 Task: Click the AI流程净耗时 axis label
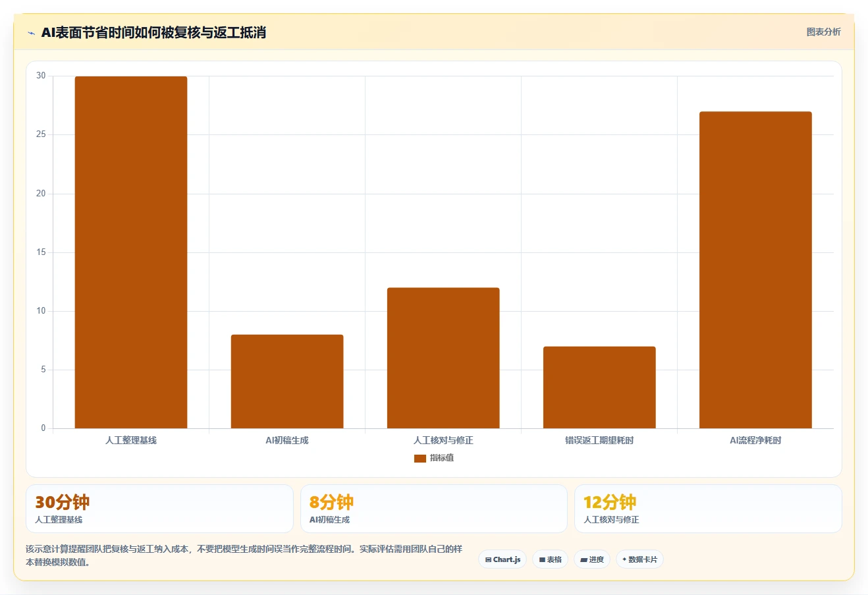click(x=755, y=440)
